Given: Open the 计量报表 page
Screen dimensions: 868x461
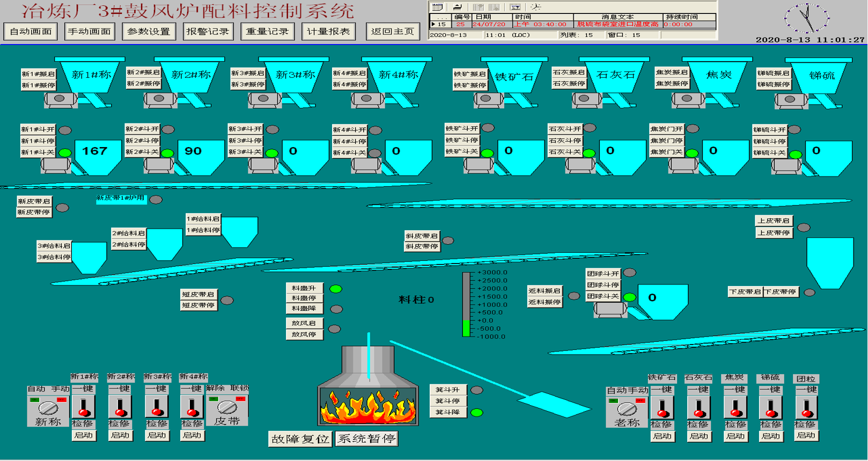Looking at the screenshot, I should pyautogui.click(x=328, y=32).
